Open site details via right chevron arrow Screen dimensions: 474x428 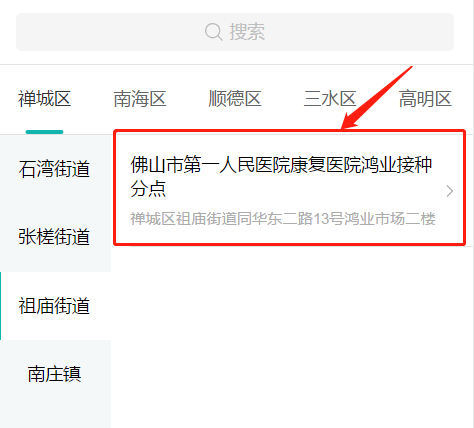point(450,191)
